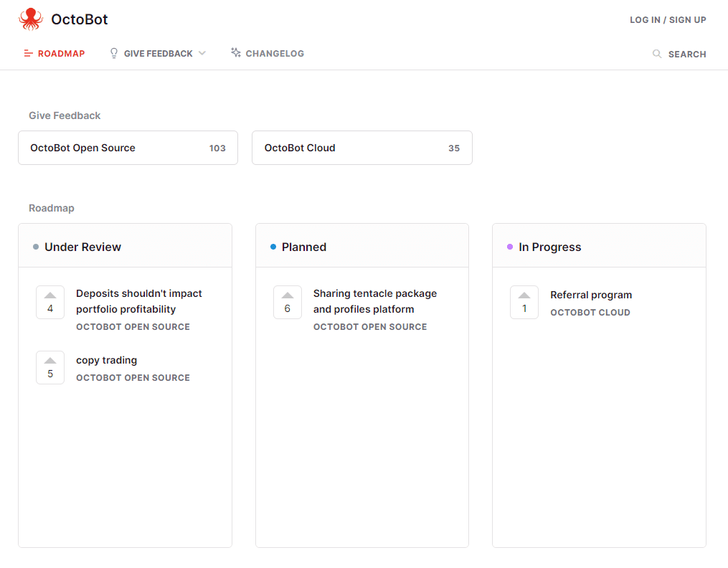The image size is (728, 568).
Task: Open the Give Feedback menu
Action: pos(158,53)
